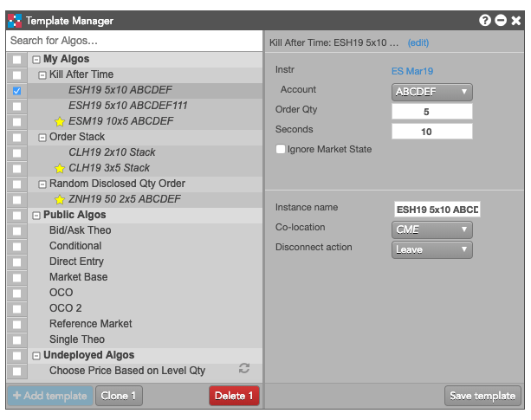531x420 pixels.
Task: Click the yellow star beside ESM19 10x5 ABCDEF
Action: tap(60, 121)
